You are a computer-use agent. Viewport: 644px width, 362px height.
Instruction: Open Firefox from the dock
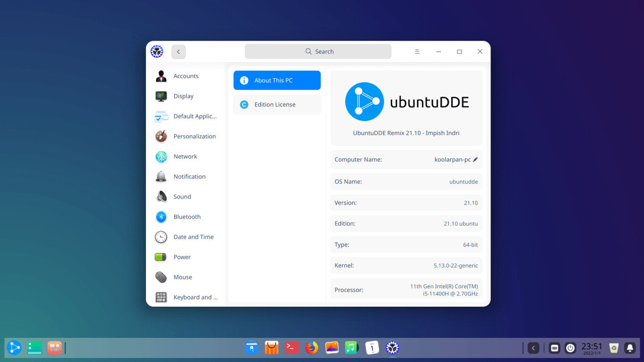tap(312, 347)
